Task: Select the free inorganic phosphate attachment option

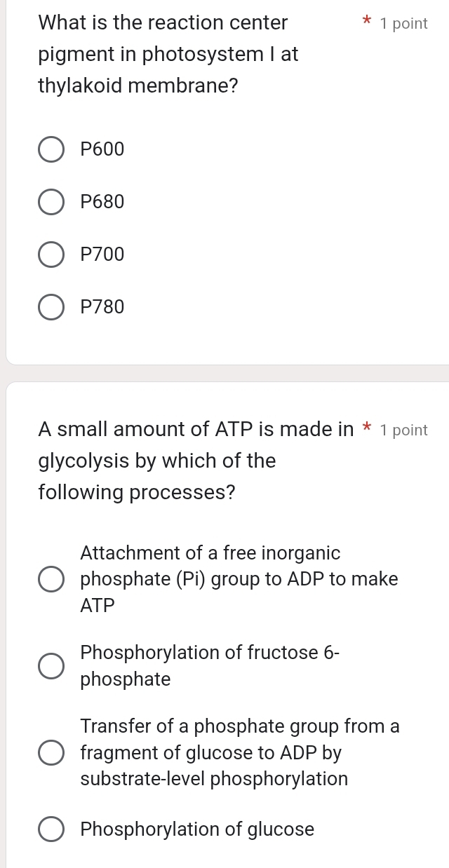Action: (x=51, y=578)
